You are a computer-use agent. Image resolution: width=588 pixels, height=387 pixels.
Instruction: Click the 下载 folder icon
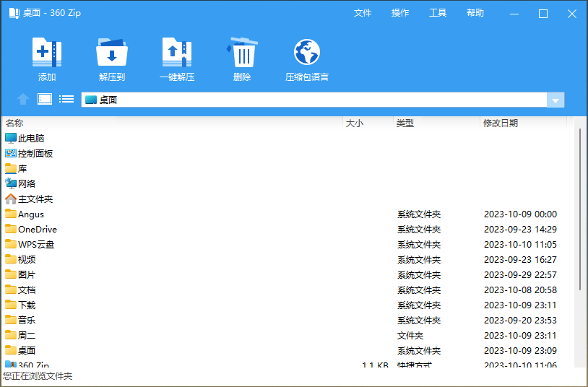[11, 305]
